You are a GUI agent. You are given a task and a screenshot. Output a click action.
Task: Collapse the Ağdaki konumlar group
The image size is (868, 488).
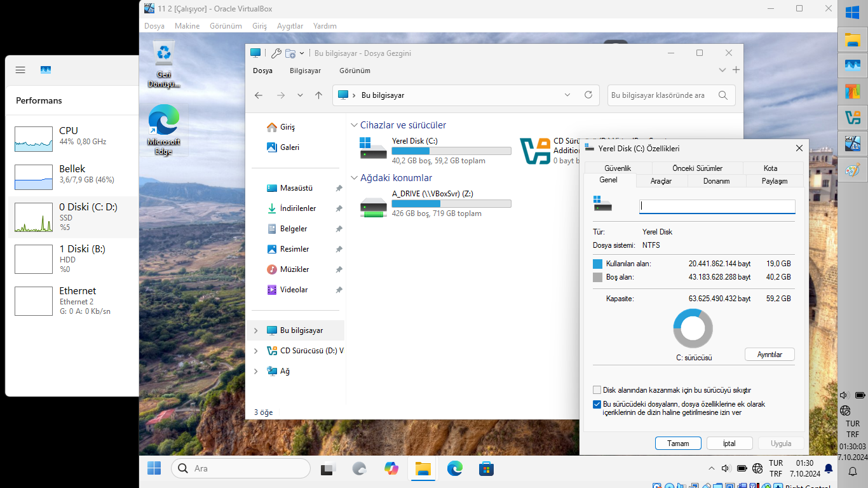click(x=355, y=178)
